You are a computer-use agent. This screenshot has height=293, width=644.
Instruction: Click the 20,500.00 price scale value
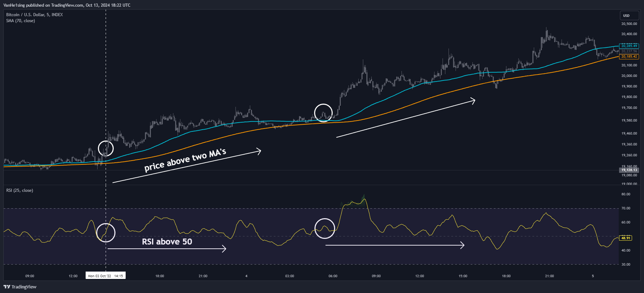(x=629, y=24)
